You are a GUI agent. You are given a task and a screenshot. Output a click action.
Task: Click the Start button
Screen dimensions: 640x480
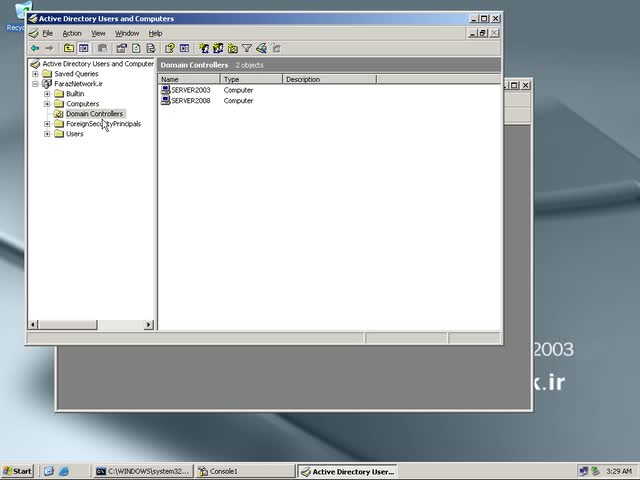(x=17, y=471)
